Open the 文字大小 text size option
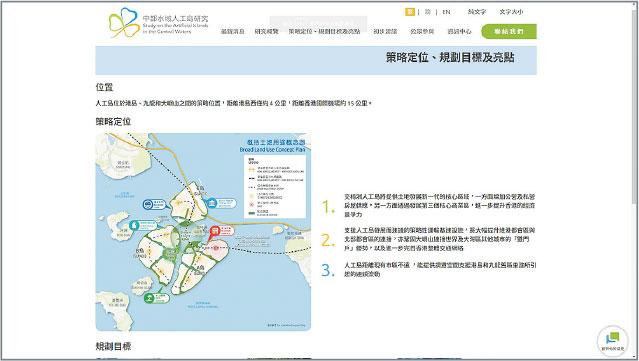Screen dimensions: 639x361 tap(511, 12)
